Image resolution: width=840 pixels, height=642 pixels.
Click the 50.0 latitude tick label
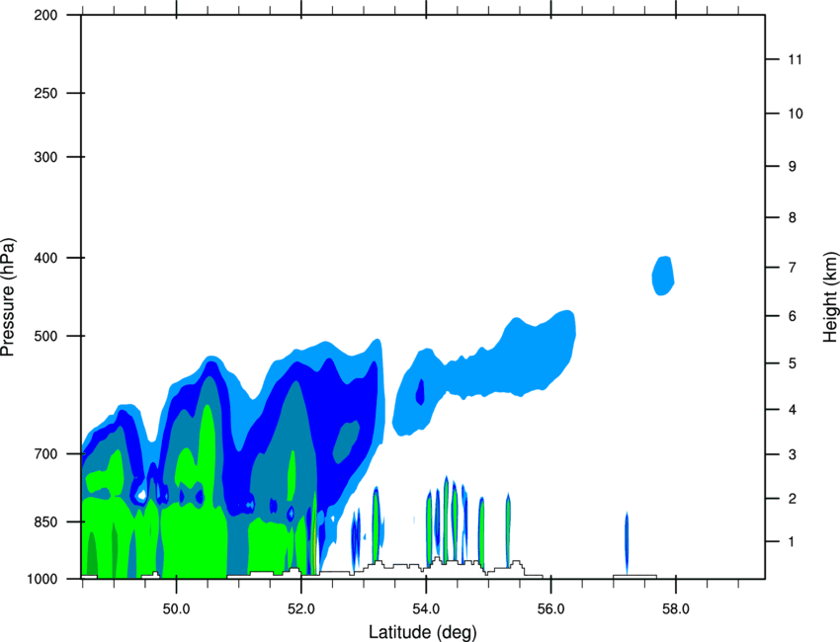176,609
